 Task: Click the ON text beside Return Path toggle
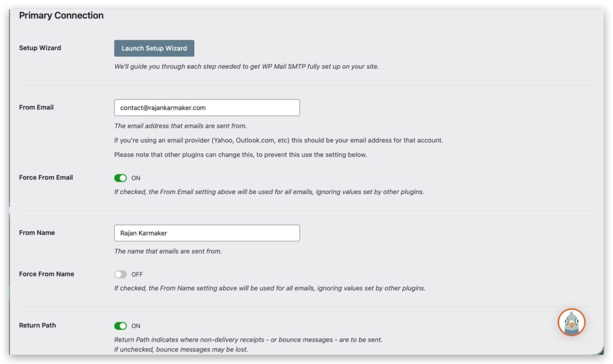tap(136, 326)
